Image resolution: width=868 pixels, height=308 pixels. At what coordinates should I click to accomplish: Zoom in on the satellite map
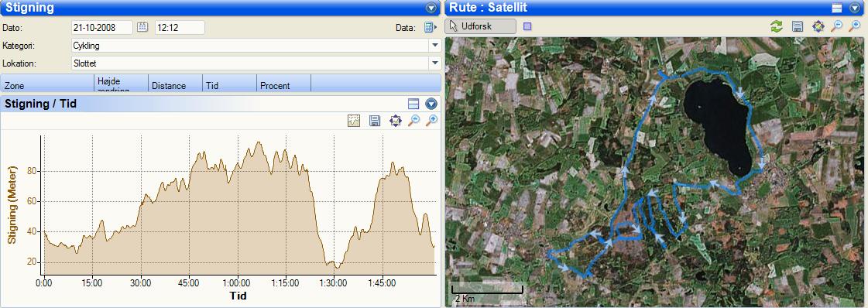point(854,26)
